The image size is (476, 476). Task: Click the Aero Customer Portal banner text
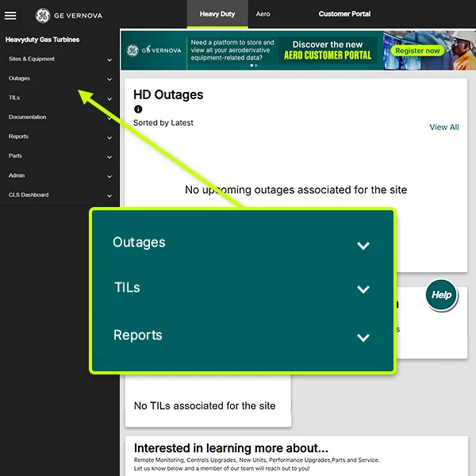(328, 55)
